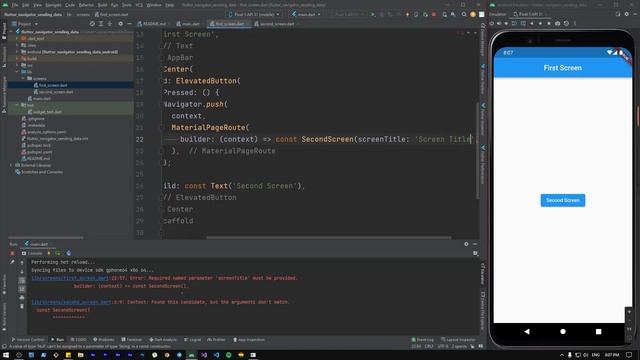
Task: Click the editor vertical scrollbar
Action: tap(477, 151)
